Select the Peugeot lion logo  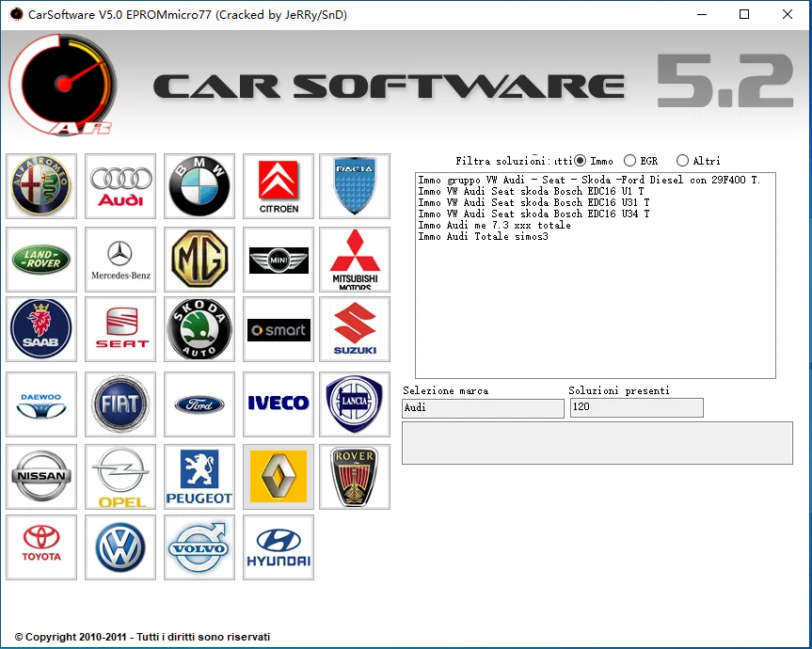tap(199, 477)
